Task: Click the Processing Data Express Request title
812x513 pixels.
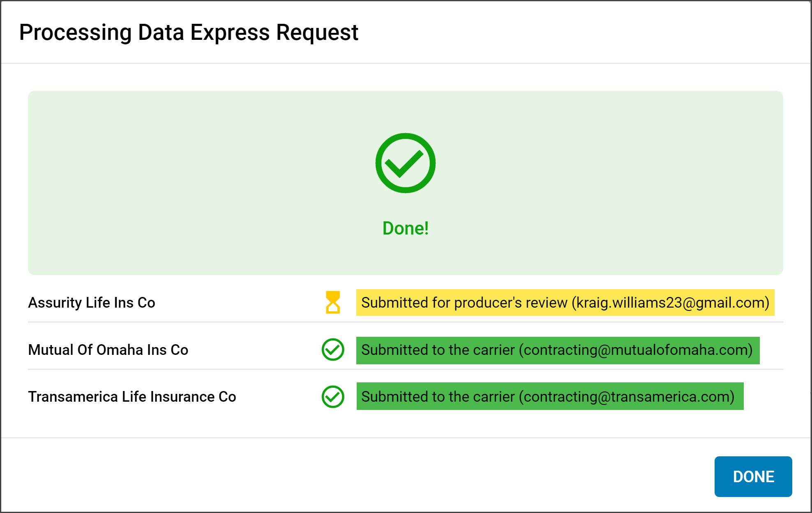Action: (x=189, y=32)
